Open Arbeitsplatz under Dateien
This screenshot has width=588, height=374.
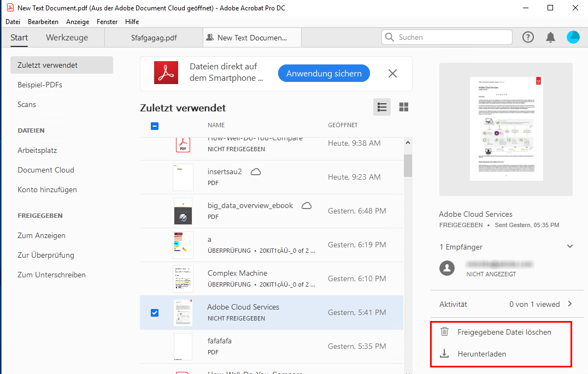[x=37, y=150]
